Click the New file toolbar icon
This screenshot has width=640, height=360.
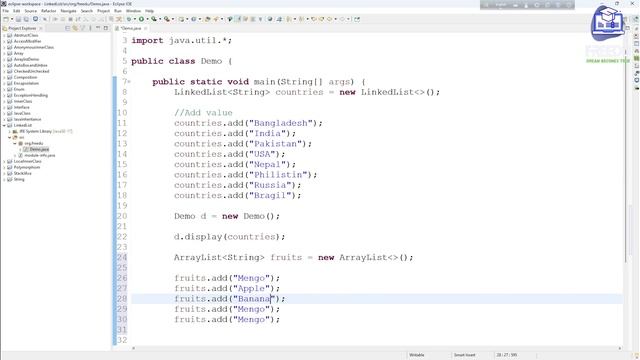[6, 19]
